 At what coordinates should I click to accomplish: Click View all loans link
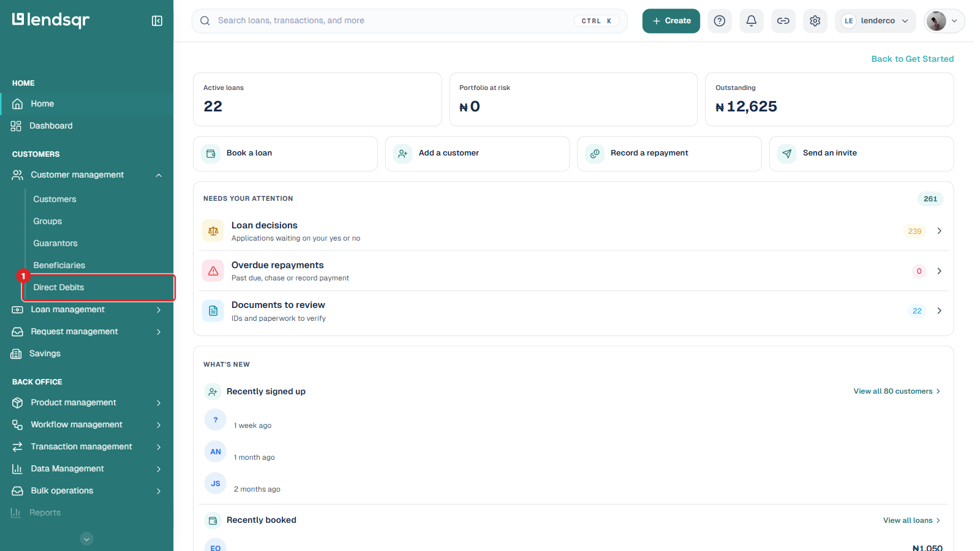point(911,520)
